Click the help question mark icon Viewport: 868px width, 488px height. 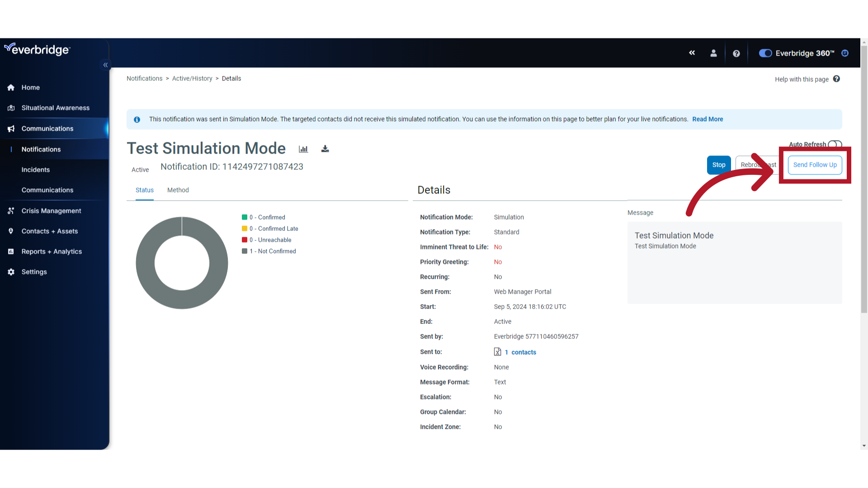pyautogui.click(x=736, y=53)
